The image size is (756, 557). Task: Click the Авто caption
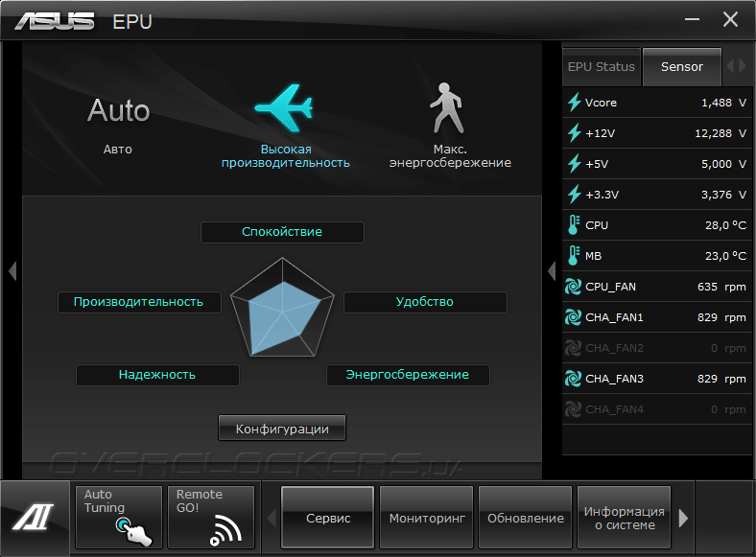click(118, 150)
